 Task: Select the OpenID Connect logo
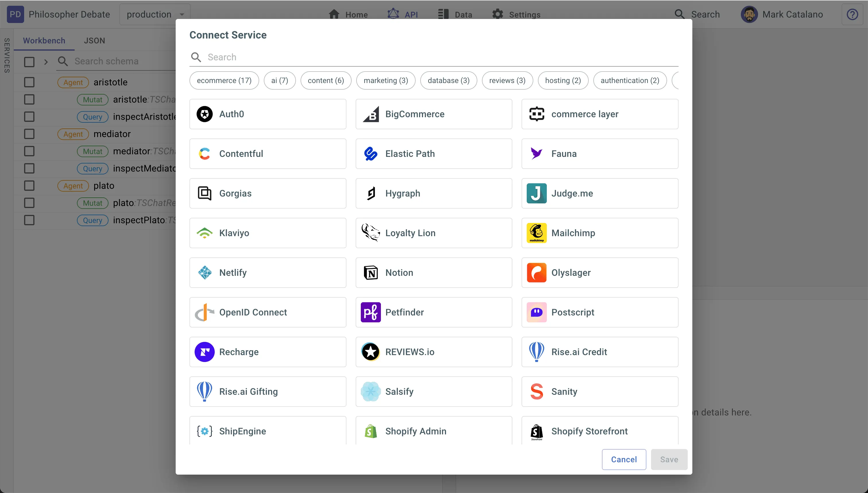coord(204,312)
